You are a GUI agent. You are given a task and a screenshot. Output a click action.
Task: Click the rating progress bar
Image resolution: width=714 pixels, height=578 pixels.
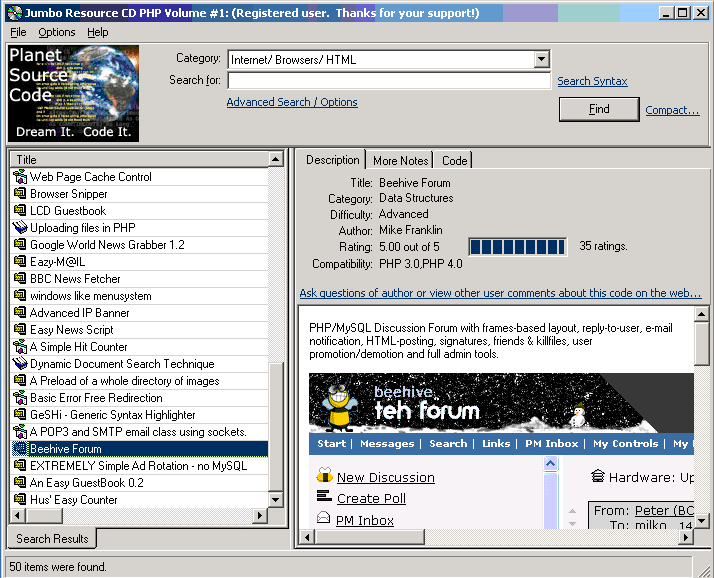tap(518, 247)
